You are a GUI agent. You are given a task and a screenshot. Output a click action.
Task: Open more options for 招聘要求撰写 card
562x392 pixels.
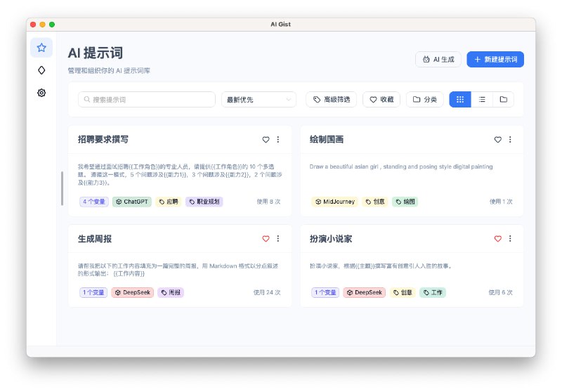278,140
